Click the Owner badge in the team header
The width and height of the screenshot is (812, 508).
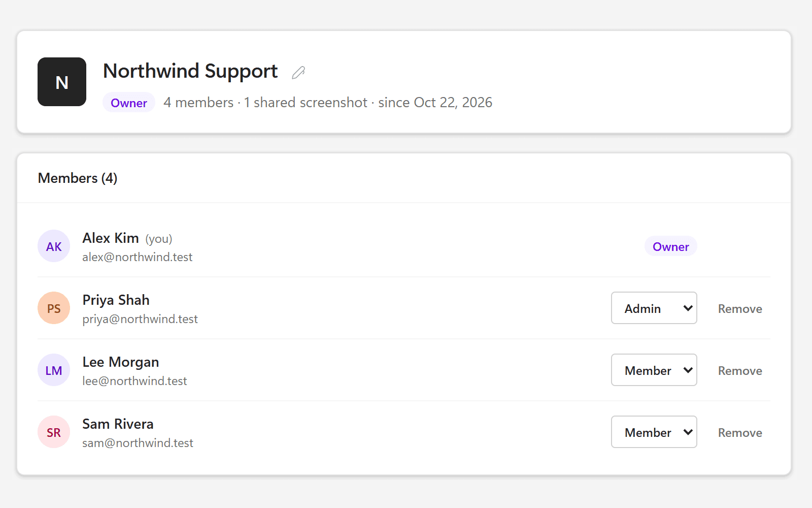point(129,103)
